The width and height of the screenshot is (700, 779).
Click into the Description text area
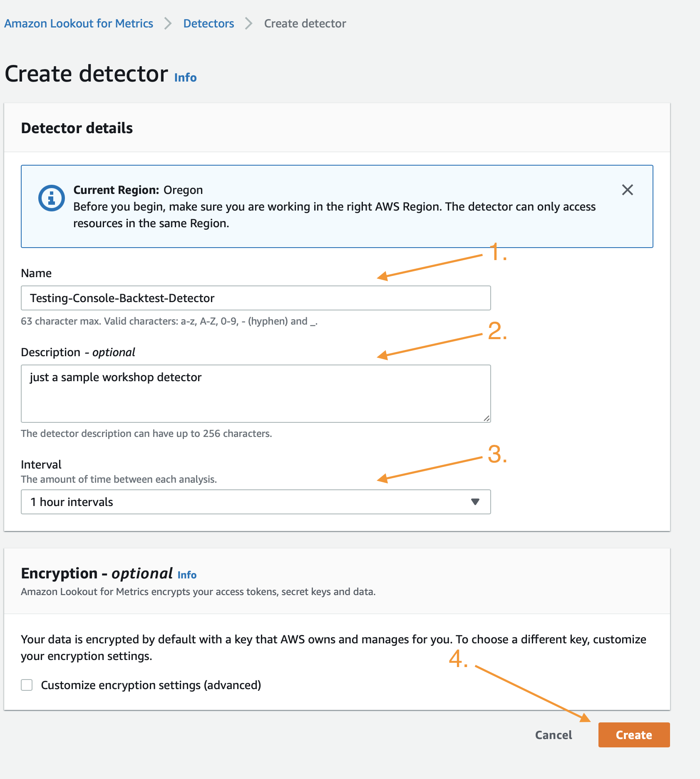click(256, 394)
